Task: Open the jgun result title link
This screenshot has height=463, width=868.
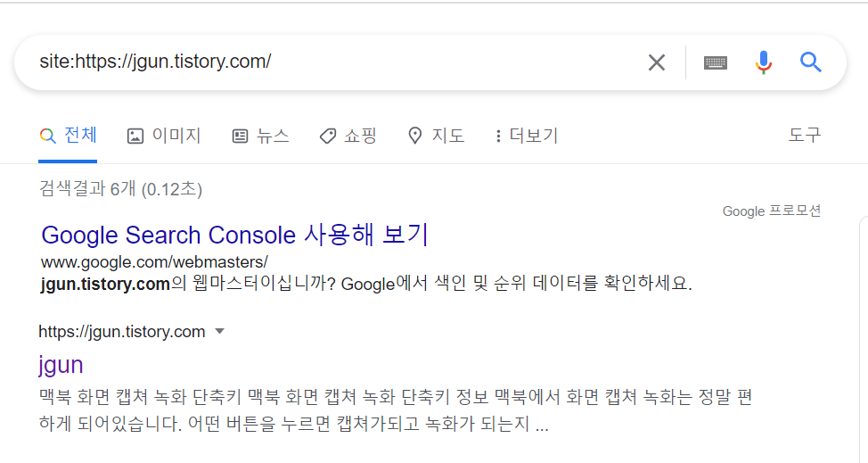Action: pyautogui.click(x=61, y=364)
